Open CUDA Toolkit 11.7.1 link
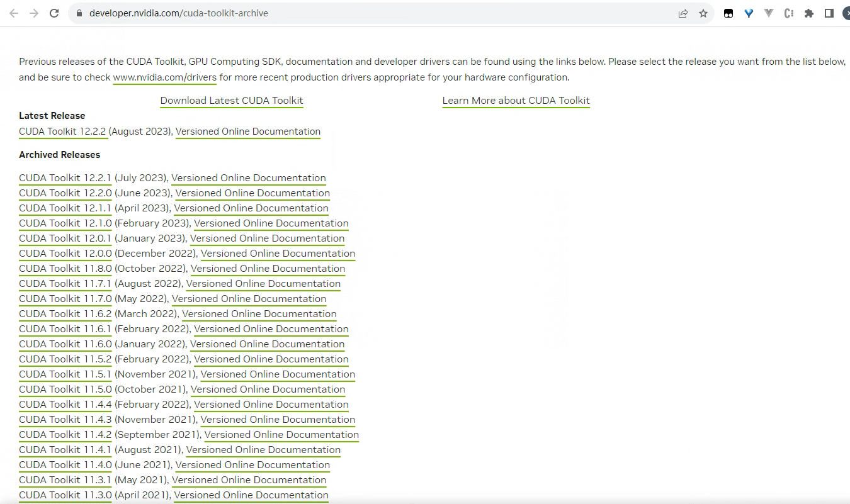The height and width of the screenshot is (504, 850). pos(65,284)
